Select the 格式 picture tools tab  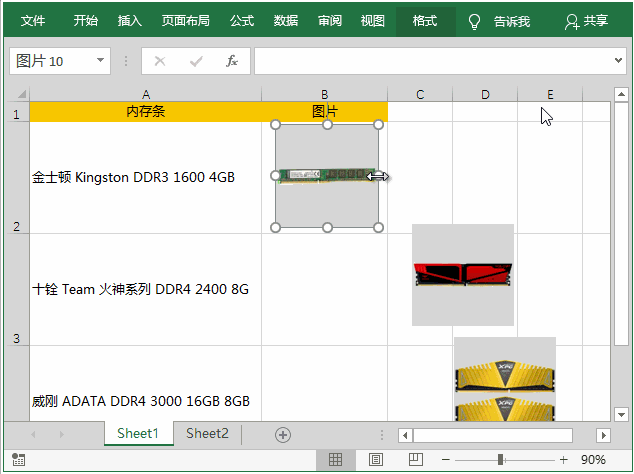425,21
